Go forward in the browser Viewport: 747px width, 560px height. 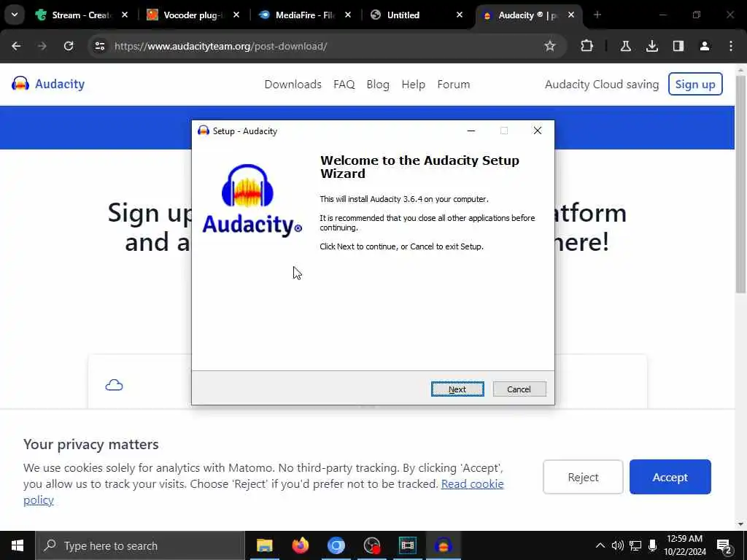point(42,46)
